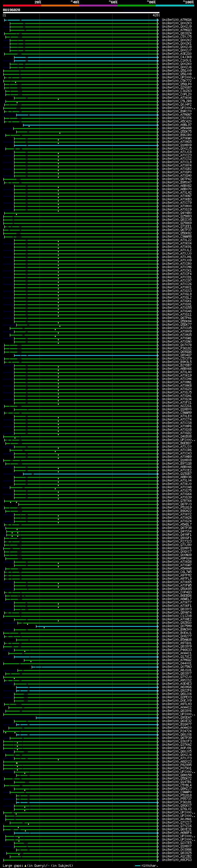The height and width of the screenshot is (868, 197).
Task: Click the UniRef100_O44001 label
Action: click(x=177, y=663)
